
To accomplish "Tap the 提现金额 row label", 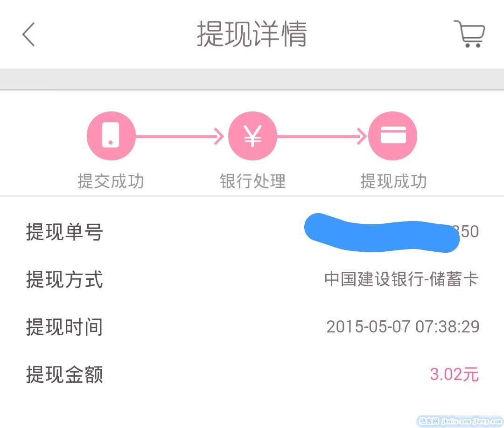I will point(64,375).
